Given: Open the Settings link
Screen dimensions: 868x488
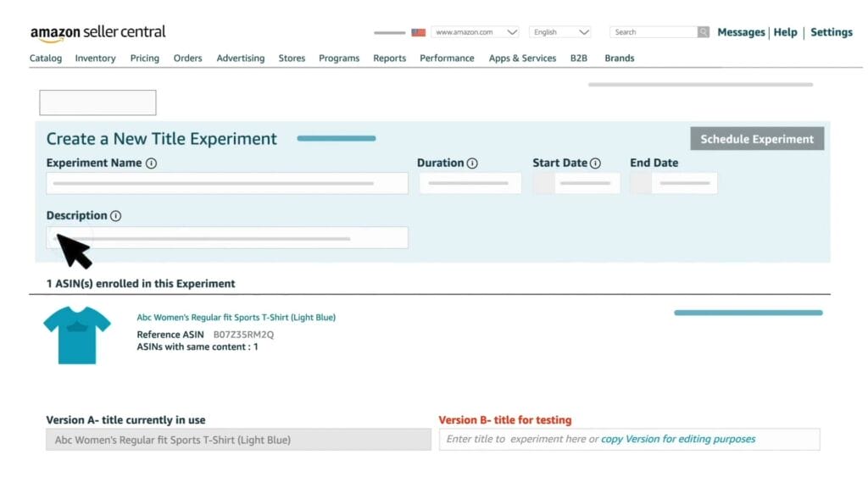Looking at the screenshot, I should click(832, 32).
